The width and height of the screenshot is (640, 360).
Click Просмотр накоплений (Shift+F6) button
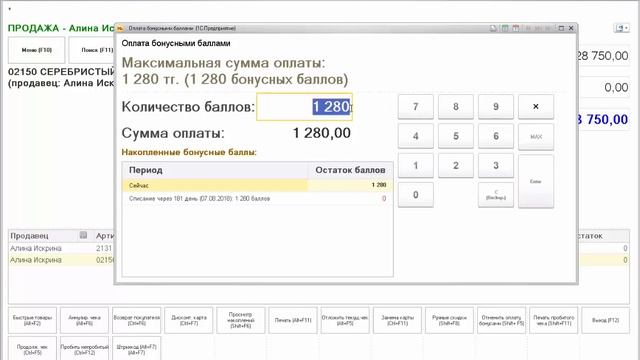[241, 320]
